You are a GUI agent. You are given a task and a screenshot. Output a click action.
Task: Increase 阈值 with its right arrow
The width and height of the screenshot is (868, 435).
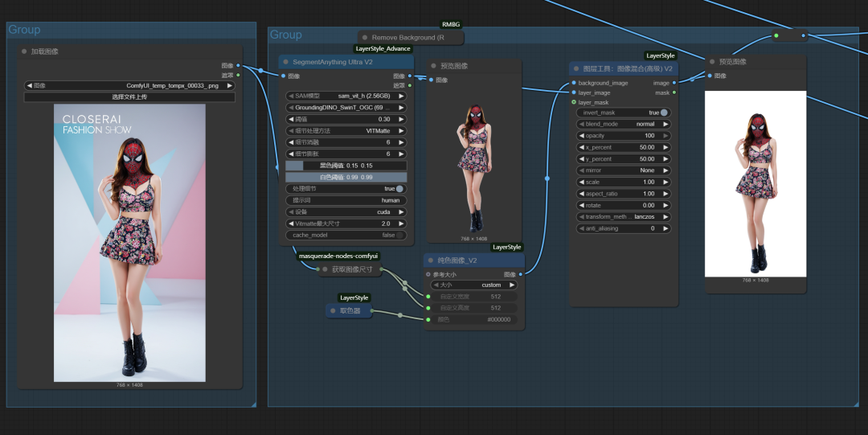coord(401,119)
